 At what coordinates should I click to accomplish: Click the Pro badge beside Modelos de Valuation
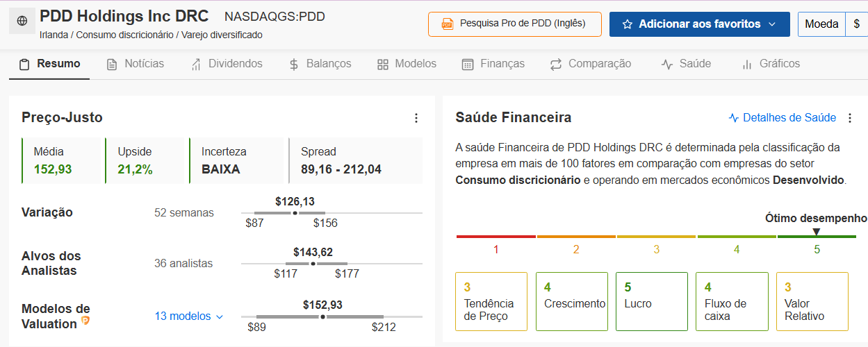[x=85, y=321]
